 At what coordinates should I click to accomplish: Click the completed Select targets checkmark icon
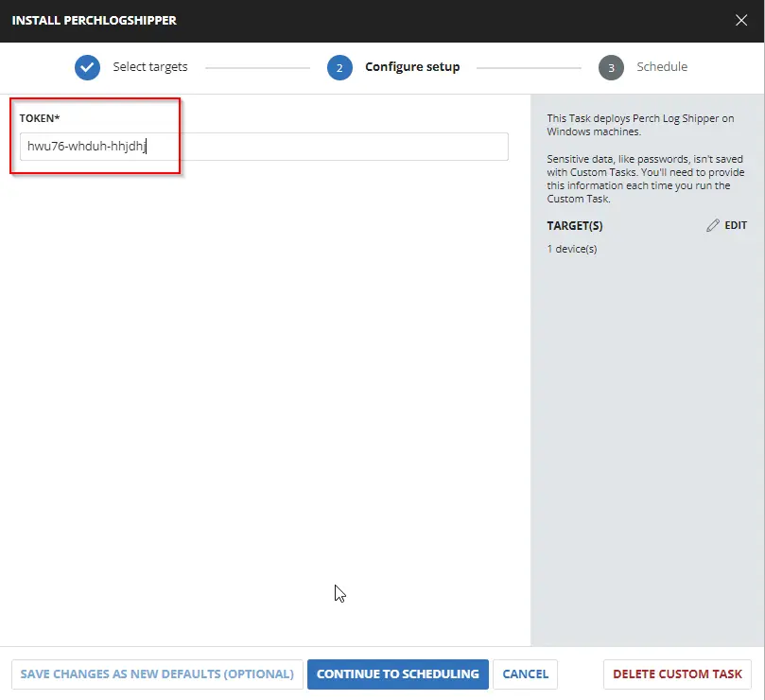87,67
